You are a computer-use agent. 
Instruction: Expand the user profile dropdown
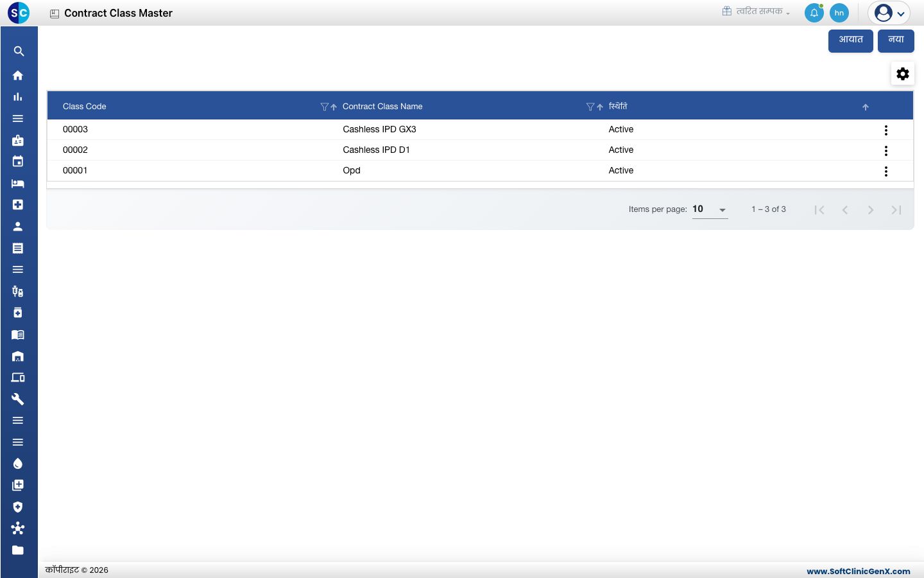tap(889, 13)
